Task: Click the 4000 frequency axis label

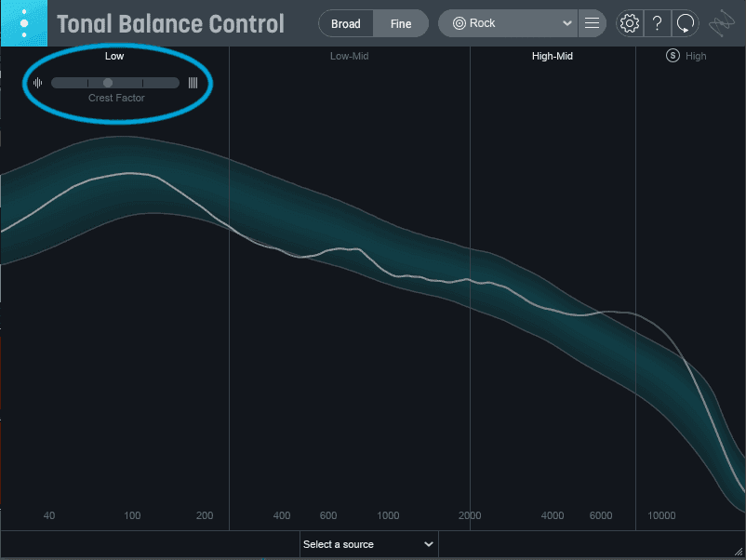Action: (x=553, y=515)
